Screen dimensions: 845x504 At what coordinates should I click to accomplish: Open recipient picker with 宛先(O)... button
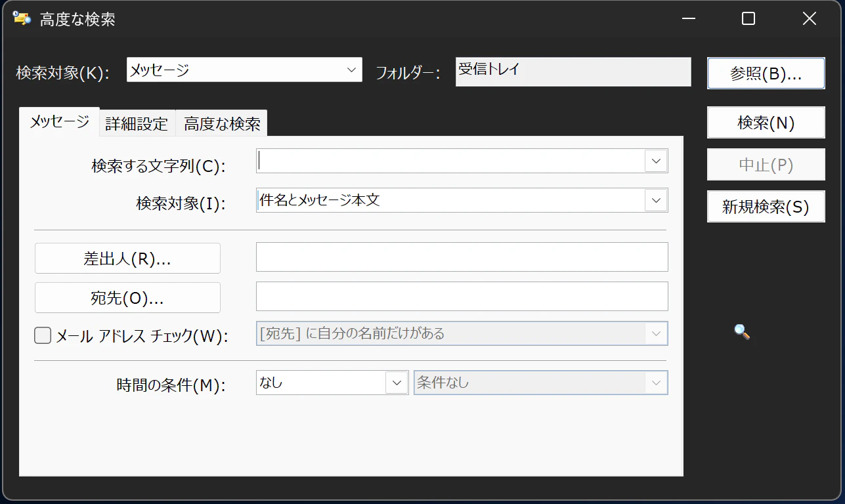click(127, 297)
